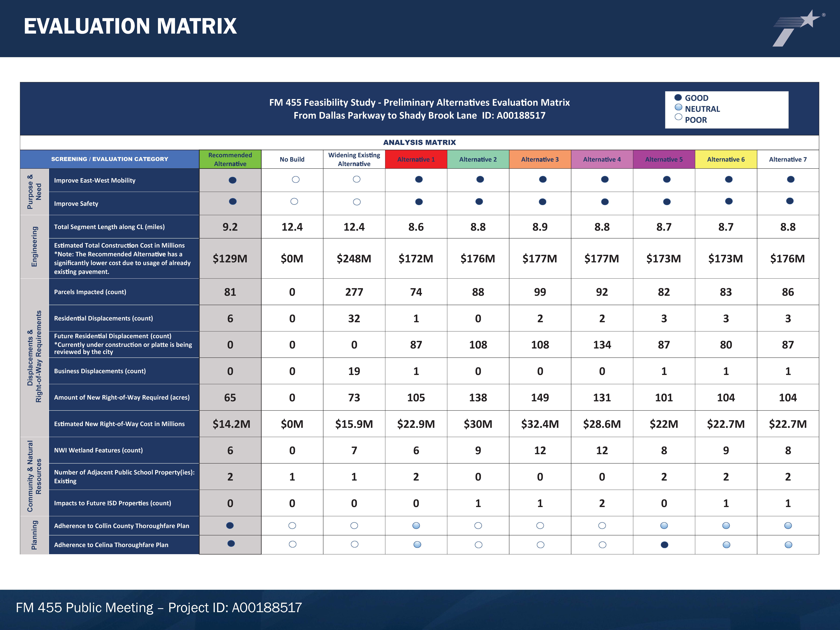The image size is (840, 630).
Task: Click the Residential Displacements (count) label
Action: [x=103, y=318]
